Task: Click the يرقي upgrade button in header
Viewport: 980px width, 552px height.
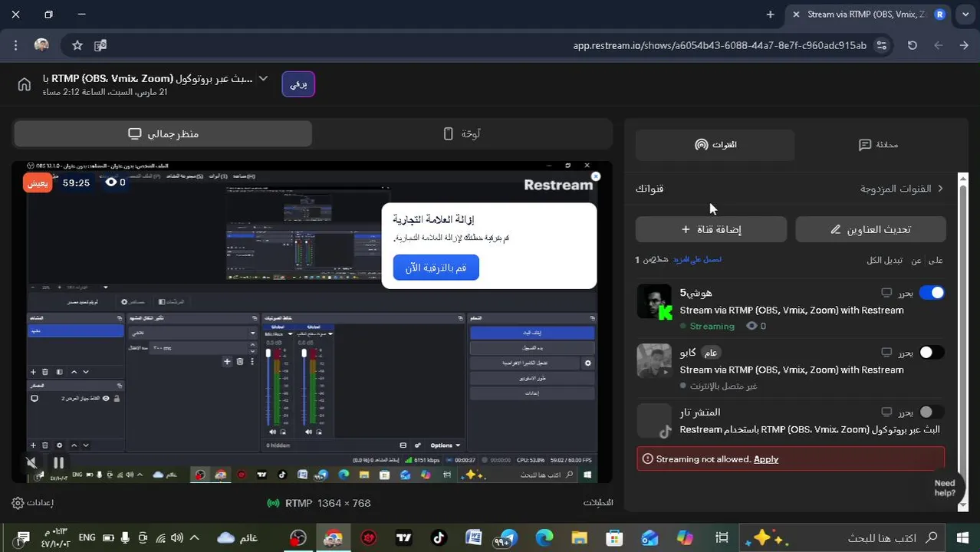Action: tap(298, 84)
